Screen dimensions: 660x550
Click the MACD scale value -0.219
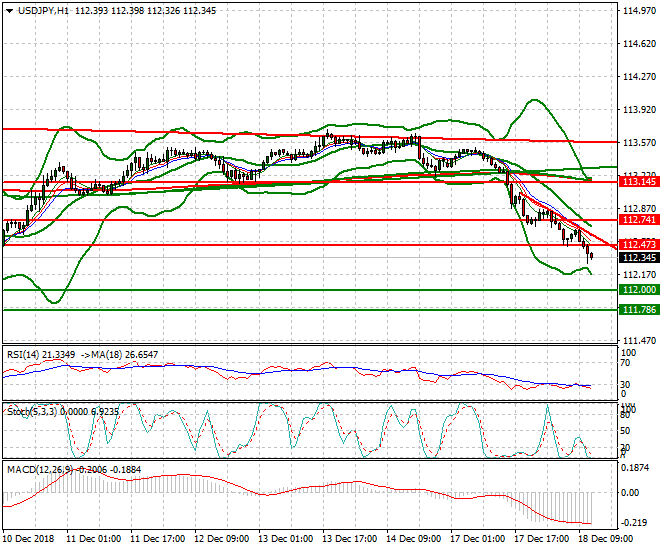coord(633,522)
